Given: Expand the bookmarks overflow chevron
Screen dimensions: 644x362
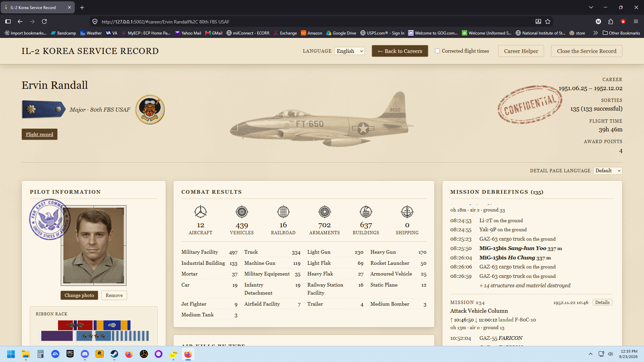Looking at the screenshot, I should tap(595, 33).
